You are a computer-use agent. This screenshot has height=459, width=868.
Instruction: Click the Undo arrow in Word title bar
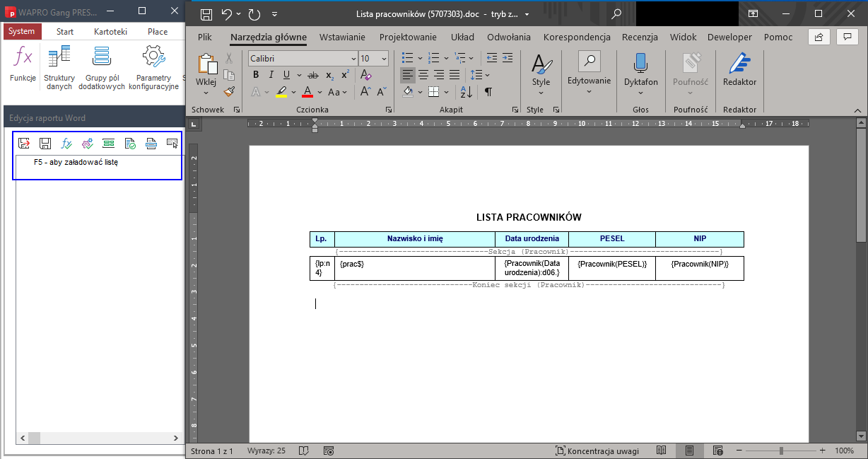tap(227, 14)
